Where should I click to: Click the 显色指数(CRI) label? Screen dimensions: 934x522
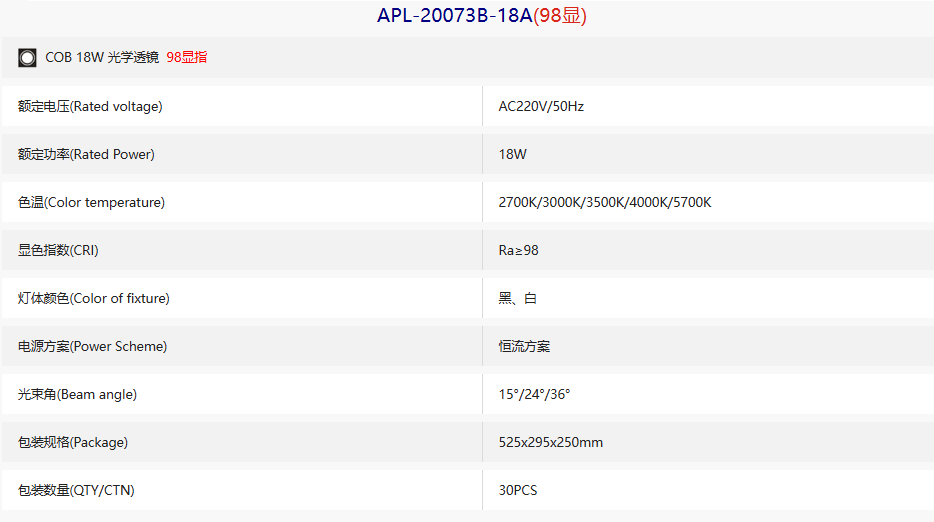pyautogui.click(x=58, y=250)
